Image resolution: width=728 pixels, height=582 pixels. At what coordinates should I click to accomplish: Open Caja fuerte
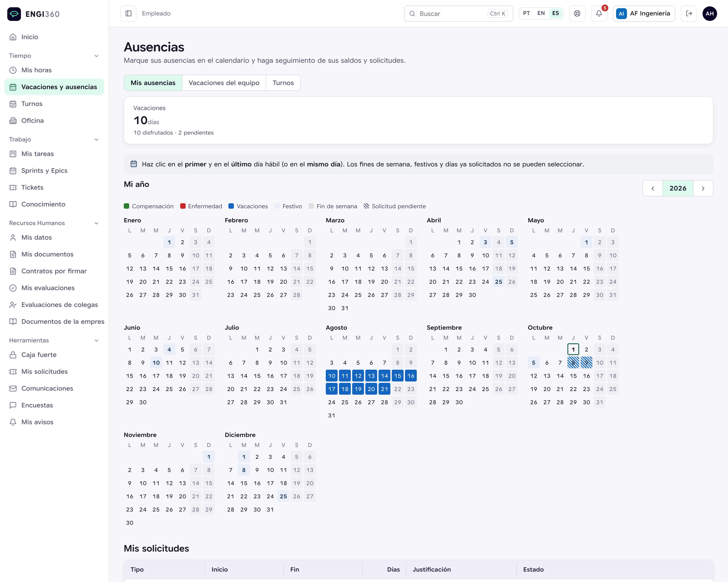(54, 355)
